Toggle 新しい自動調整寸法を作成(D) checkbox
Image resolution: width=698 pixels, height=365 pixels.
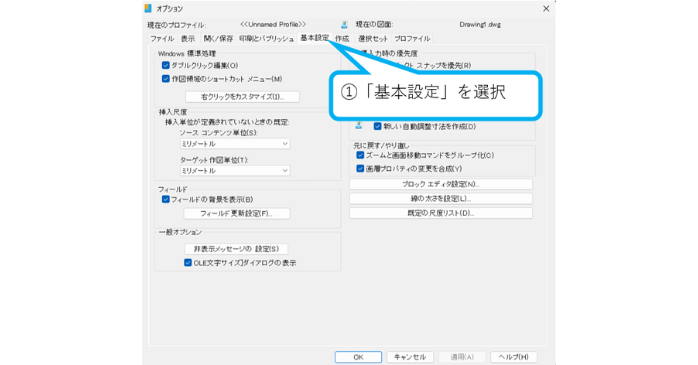coord(377,126)
